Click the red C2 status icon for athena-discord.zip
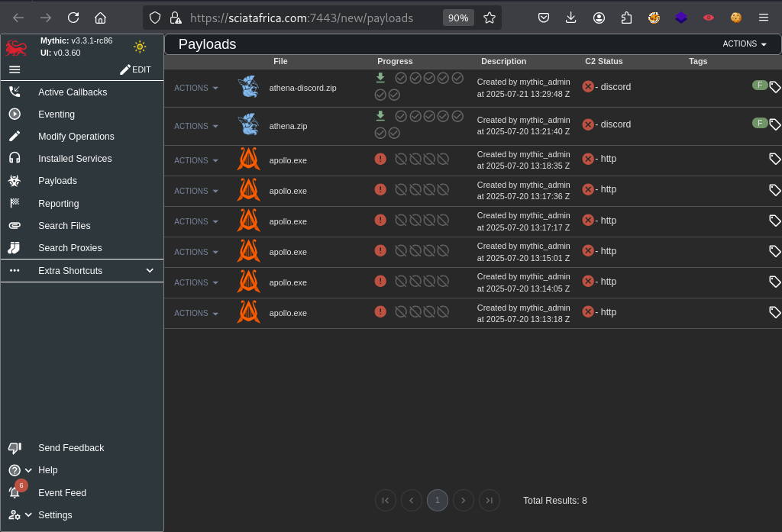782x532 pixels. (x=588, y=87)
